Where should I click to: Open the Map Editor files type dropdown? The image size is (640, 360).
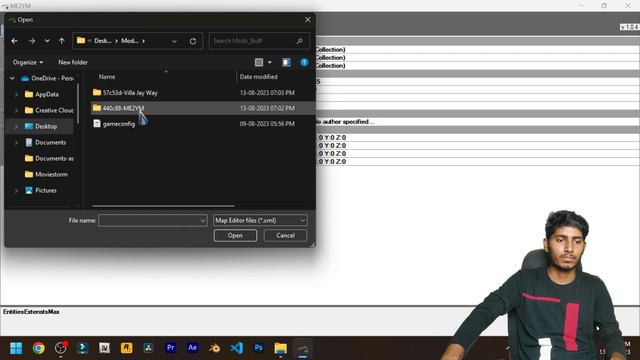pyautogui.click(x=260, y=220)
